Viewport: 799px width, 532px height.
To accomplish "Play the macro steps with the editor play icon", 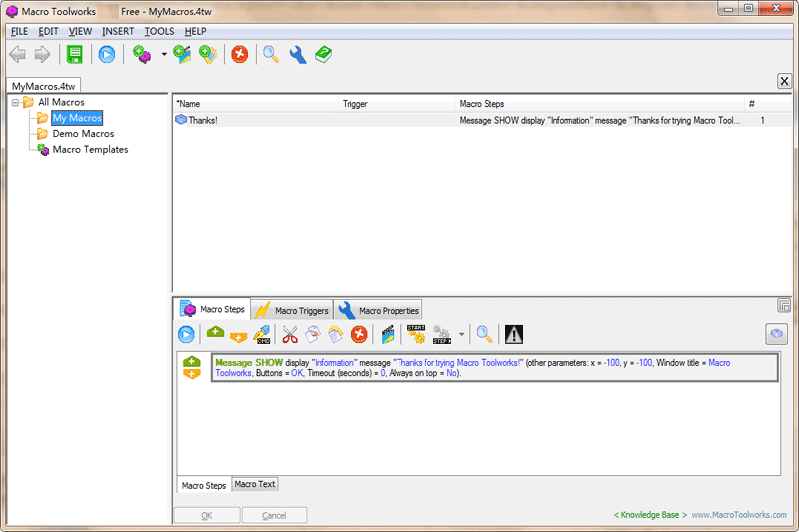I will pyautogui.click(x=186, y=334).
